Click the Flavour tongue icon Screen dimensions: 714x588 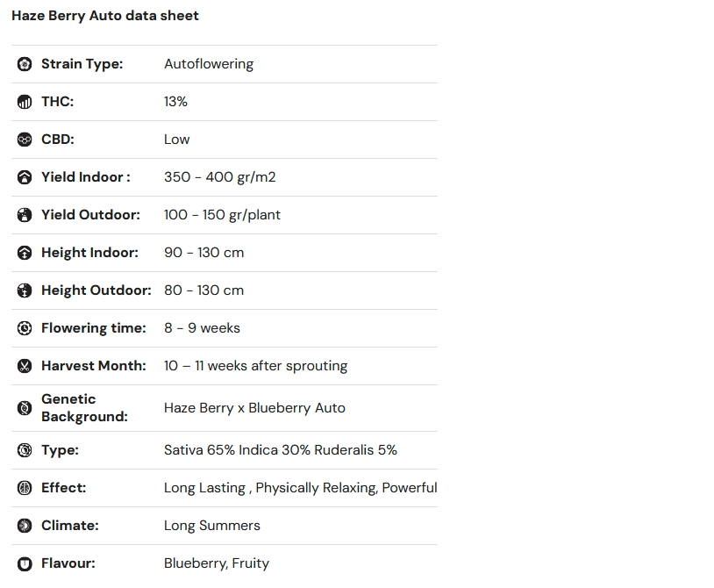click(x=25, y=563)
